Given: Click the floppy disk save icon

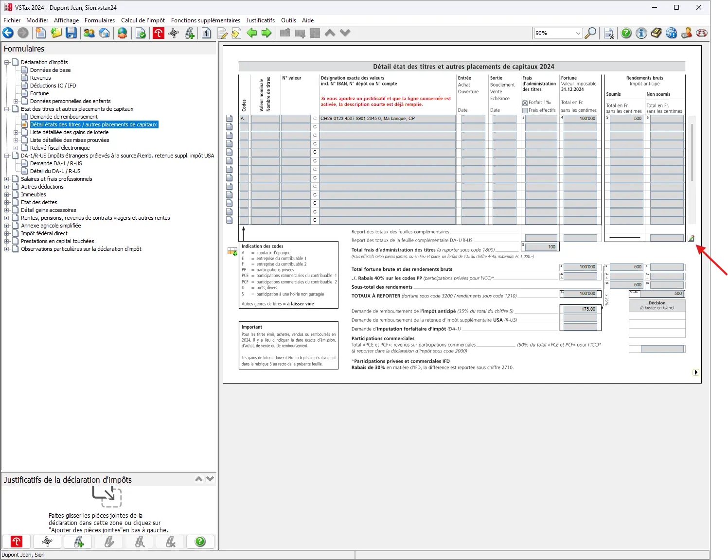Looking at the screenshot, I should point(71,33).
